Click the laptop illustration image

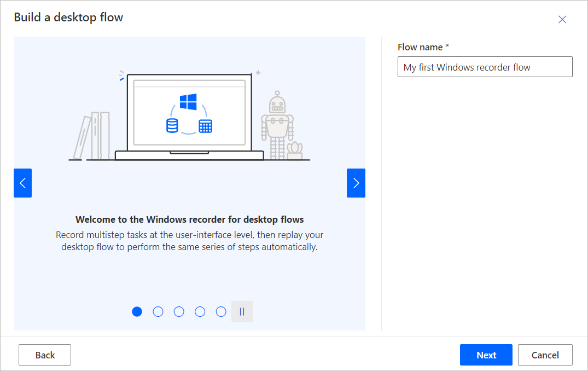tap(189, 115)
